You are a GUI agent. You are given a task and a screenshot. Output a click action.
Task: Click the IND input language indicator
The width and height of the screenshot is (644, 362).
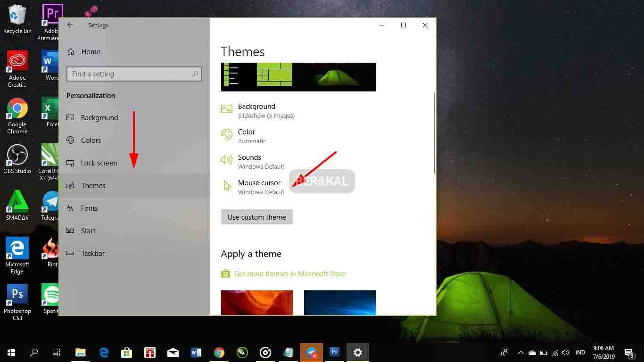coord(580,352)
